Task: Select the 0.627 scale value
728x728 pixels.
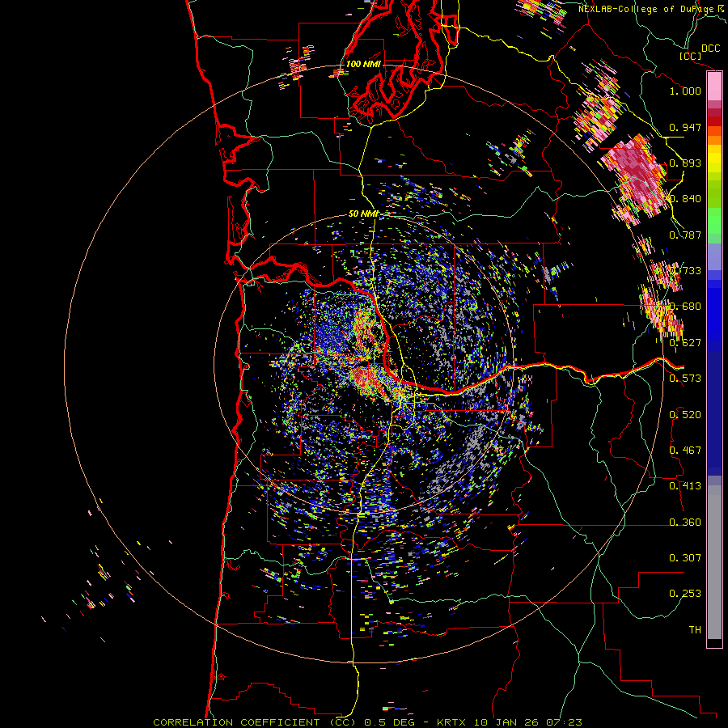Action: pyautogui.click(x=685, y=343)
